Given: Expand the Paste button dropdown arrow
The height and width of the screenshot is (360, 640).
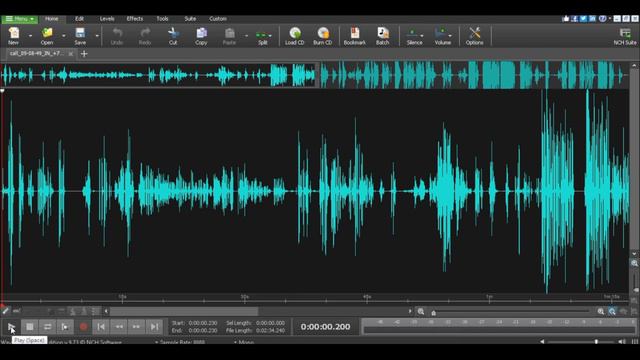Looking at the screenshot, I should coord(247,36).
